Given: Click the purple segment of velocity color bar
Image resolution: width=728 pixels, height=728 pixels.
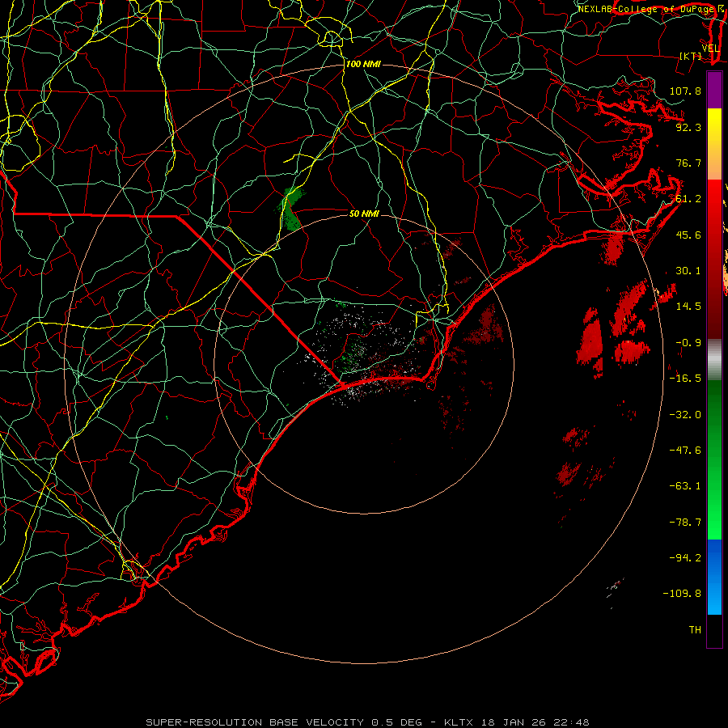Looking at the screenshot, I should 714,90.
